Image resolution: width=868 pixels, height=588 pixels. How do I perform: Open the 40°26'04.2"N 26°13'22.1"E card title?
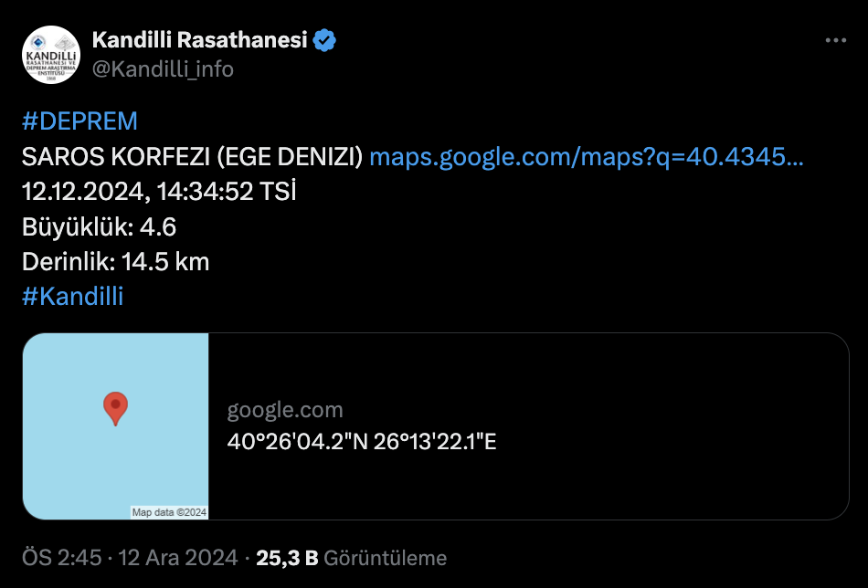(x=362, y=441)
